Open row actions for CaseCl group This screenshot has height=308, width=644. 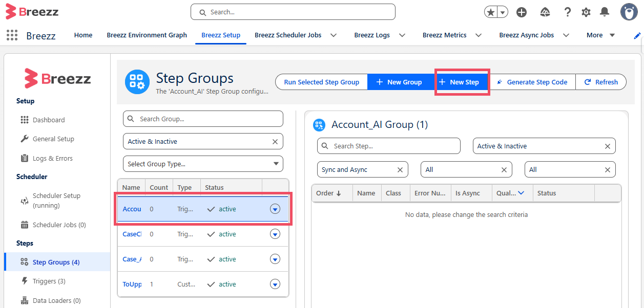pos(275,234)
